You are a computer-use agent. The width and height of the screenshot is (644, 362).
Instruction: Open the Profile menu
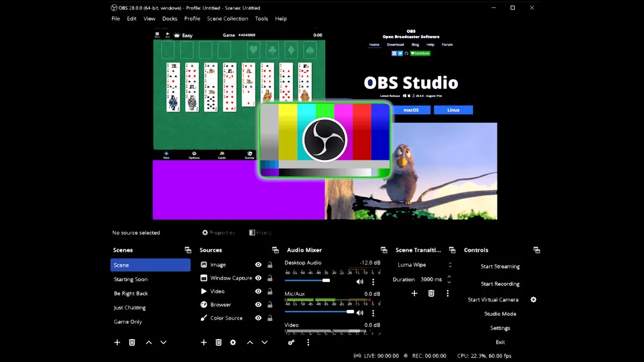tap(192, 19)
